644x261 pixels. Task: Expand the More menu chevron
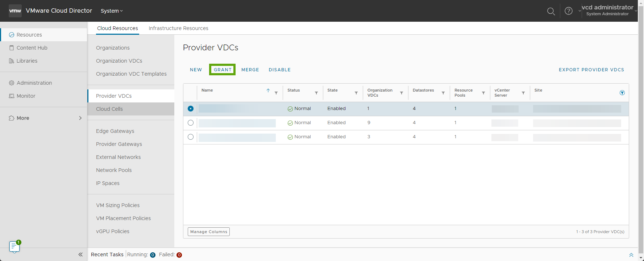[x=80, y=118]
